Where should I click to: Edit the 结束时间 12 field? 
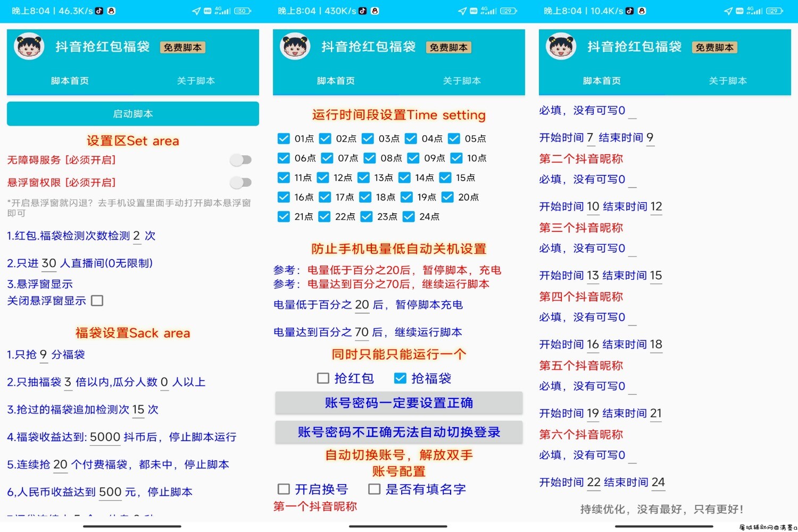656,206
